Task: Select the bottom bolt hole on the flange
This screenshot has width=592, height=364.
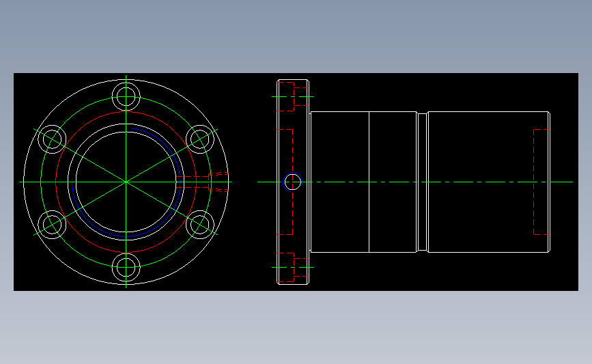Action: 126,267
